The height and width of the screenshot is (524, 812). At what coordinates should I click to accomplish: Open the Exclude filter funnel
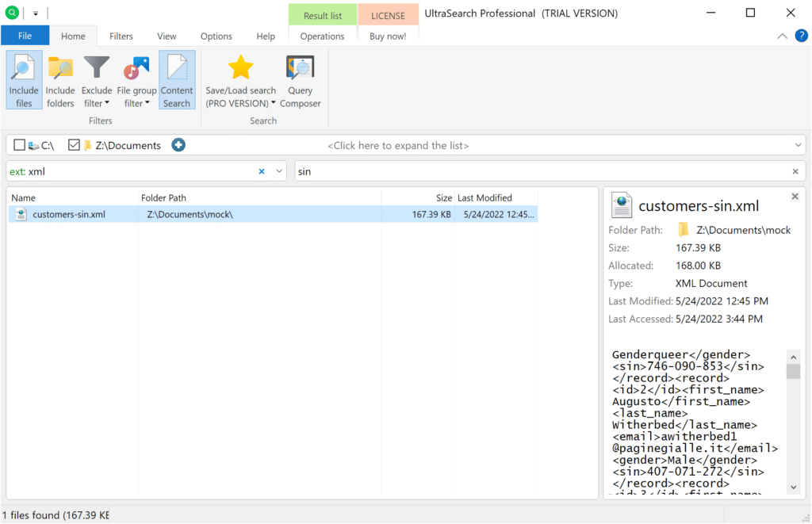96,80
